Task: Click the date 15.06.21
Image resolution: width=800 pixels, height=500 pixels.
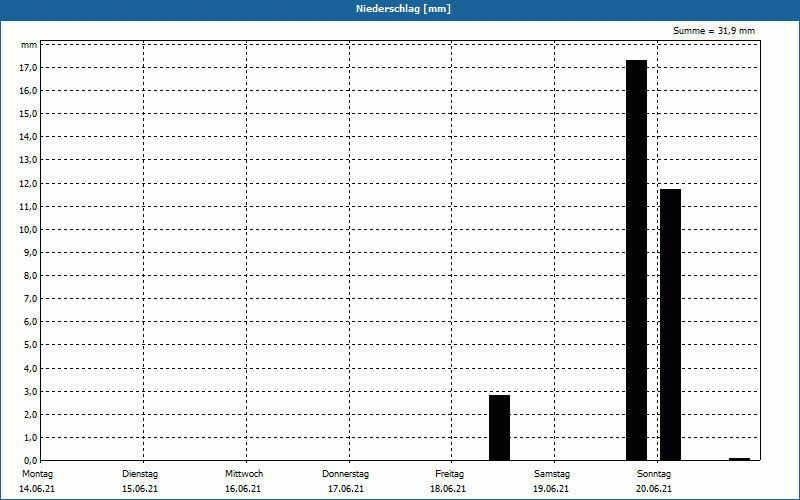Action: pos(140,489)
